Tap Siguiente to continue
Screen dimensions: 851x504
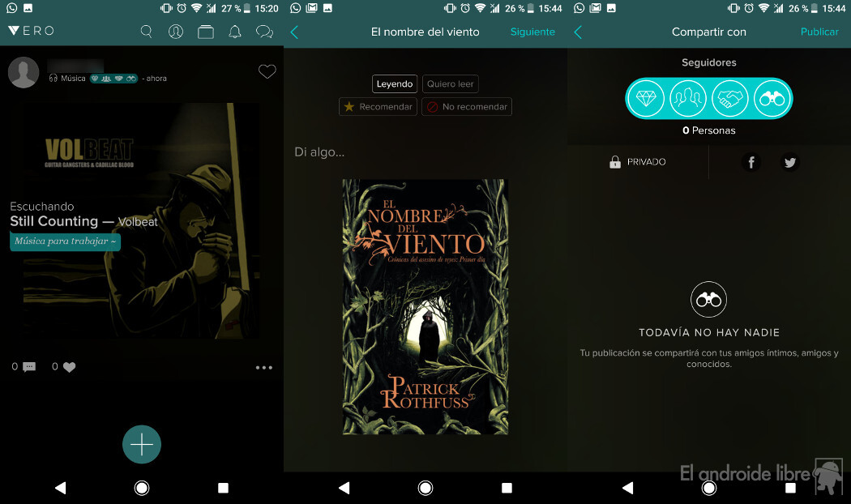click(532, 32)
